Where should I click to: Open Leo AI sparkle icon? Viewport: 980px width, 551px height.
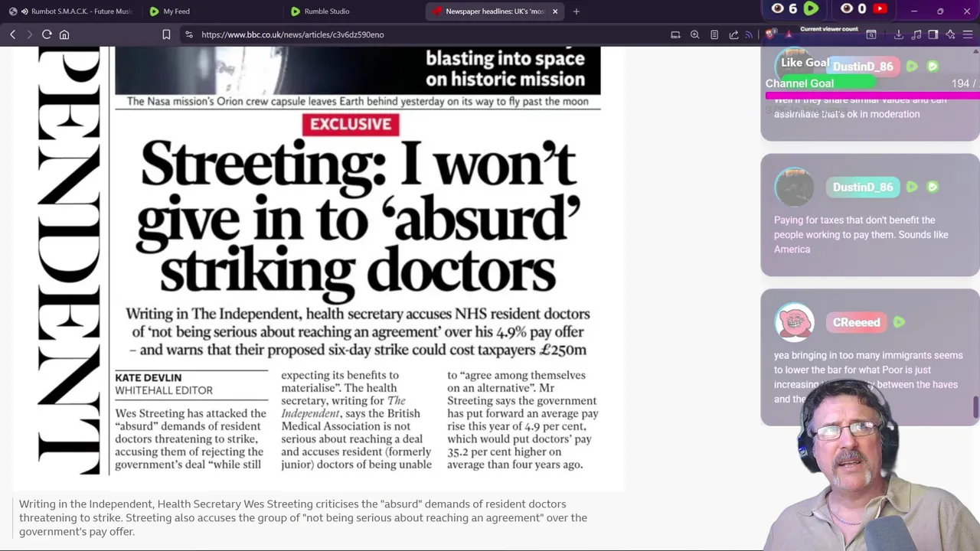(951, 34)
